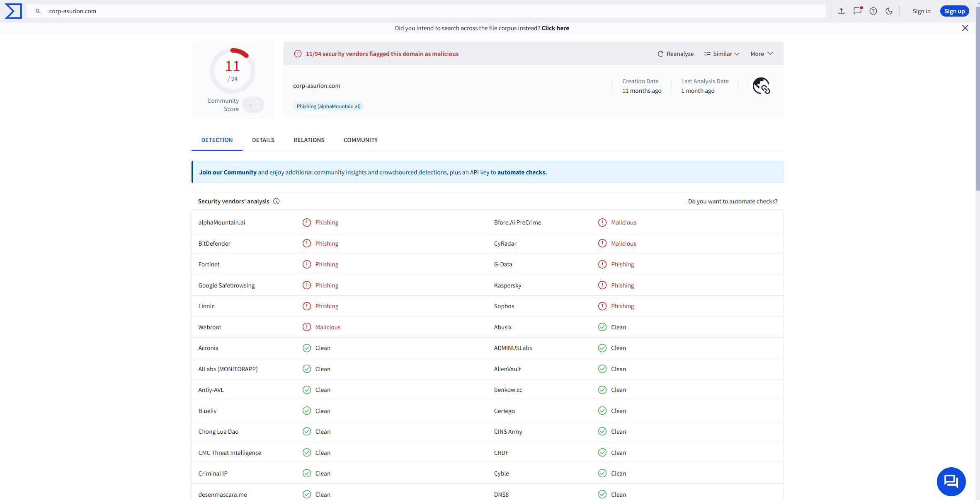
Task: Click the Bfore.Ai PreCrime malicious icon
Action: (602, 222)
